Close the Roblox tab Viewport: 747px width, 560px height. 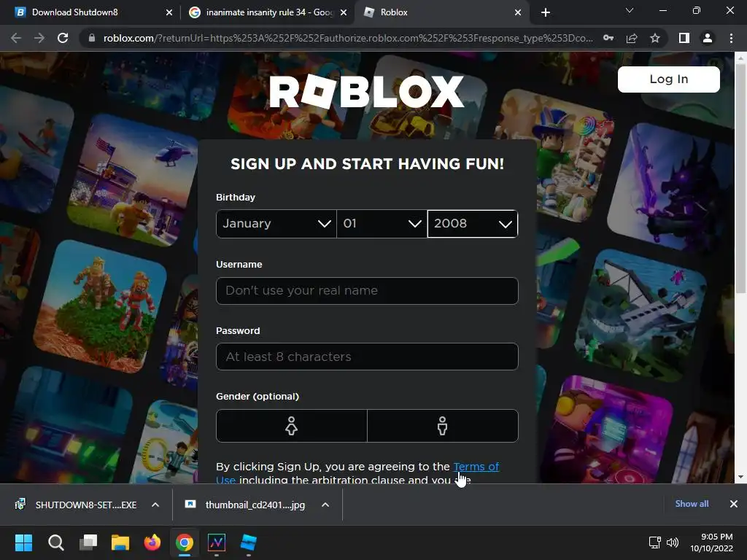tap(518, 12)
